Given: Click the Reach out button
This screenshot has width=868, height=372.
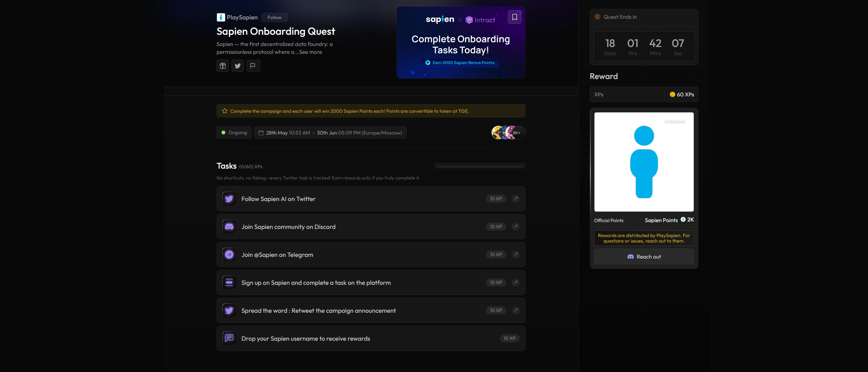Looking at the screenshot, I should pyautogui.click(x=644, y=257).
